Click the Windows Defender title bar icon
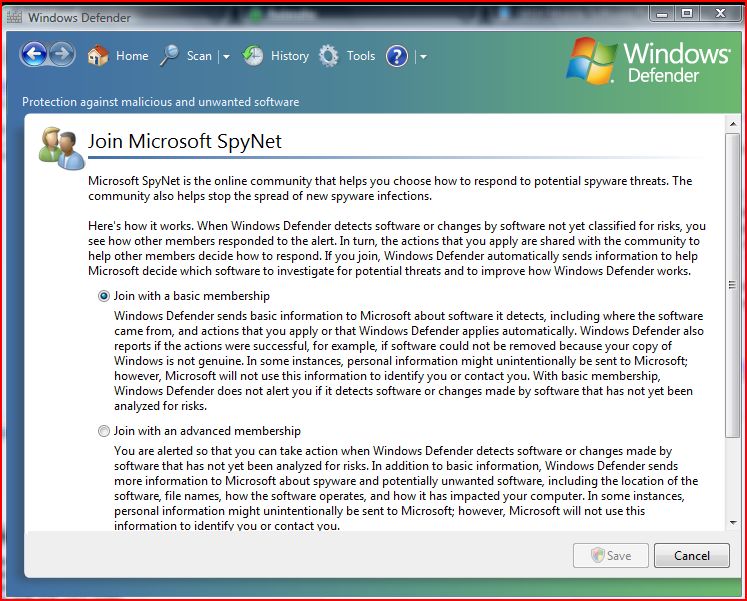 tap(14, 17)
